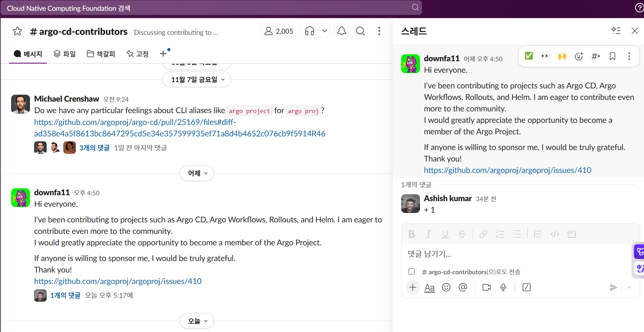
Task: Close the 스레드 panel
Action: point(635,31)
